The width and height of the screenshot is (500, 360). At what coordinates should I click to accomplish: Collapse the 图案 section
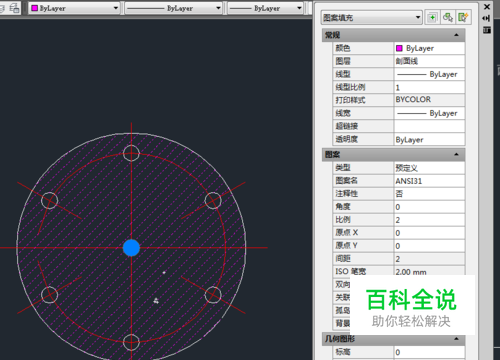[456, 154]
